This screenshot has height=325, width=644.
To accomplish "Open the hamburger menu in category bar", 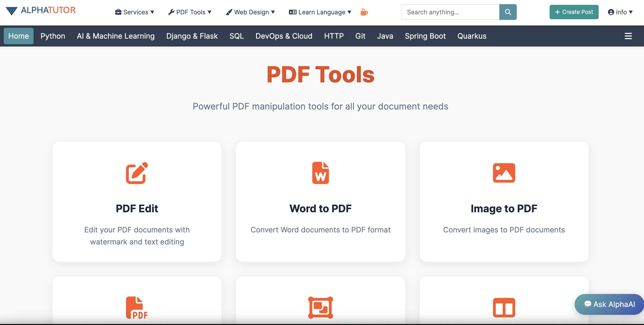I will [x=628, y=36].
